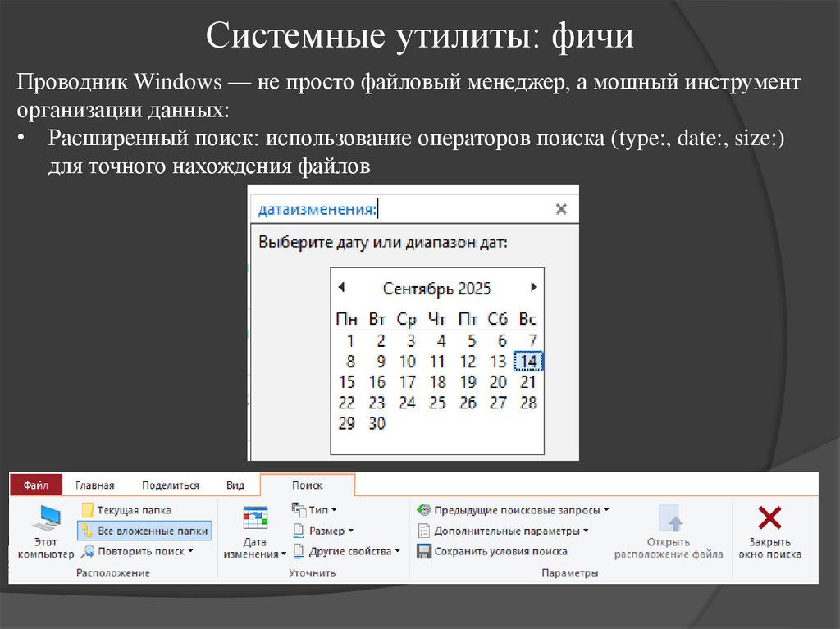This screenshot has width=840, height=629.
Task: Click the calendar's next month arrow
Action: (533, 288)
